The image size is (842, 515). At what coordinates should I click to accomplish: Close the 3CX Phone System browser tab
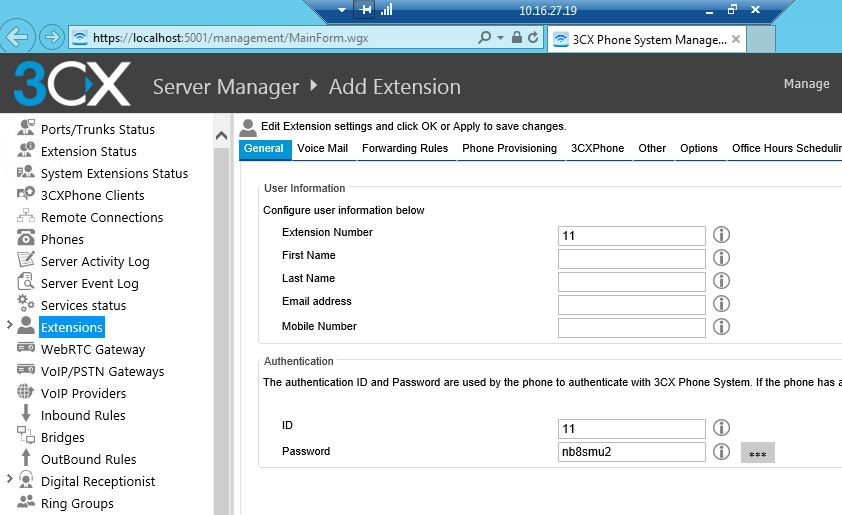coord(736,39)
